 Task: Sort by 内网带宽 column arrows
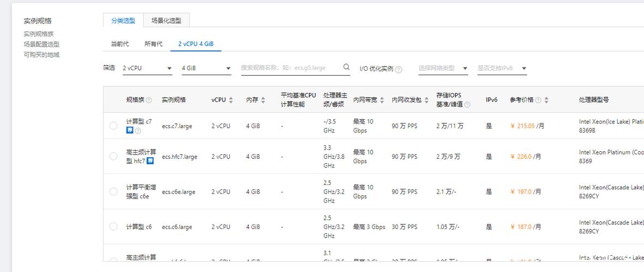point(382,100)
